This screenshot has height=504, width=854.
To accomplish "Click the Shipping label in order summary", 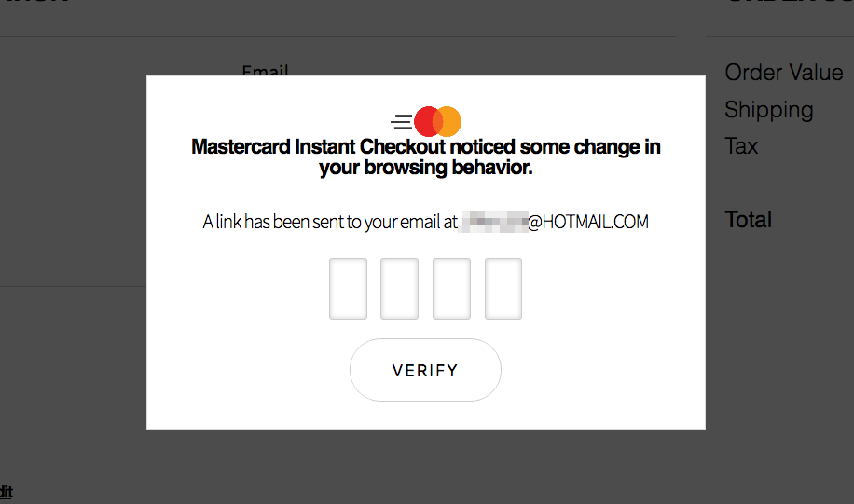I will pos(769,110).
